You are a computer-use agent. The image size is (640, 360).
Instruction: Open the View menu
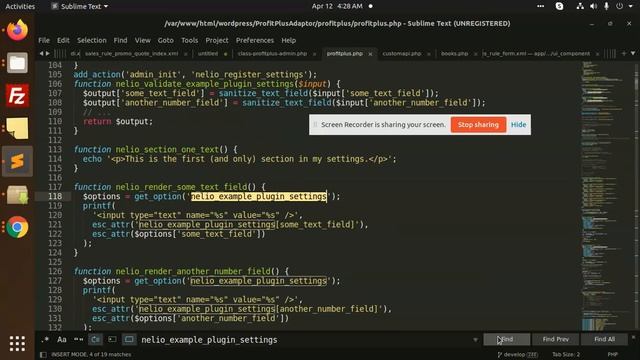(x=143, y=40)
